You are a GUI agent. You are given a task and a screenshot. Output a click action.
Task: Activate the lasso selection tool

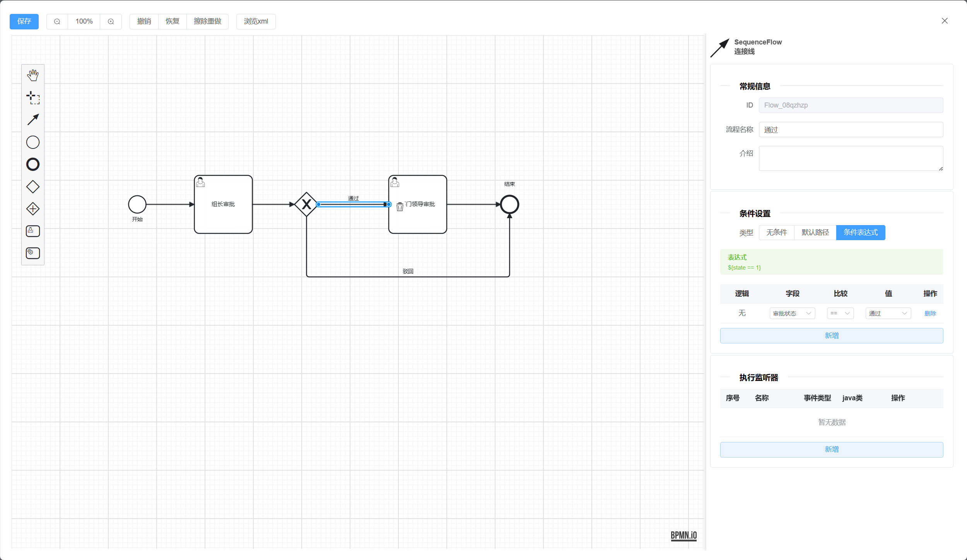coord(33,97)
